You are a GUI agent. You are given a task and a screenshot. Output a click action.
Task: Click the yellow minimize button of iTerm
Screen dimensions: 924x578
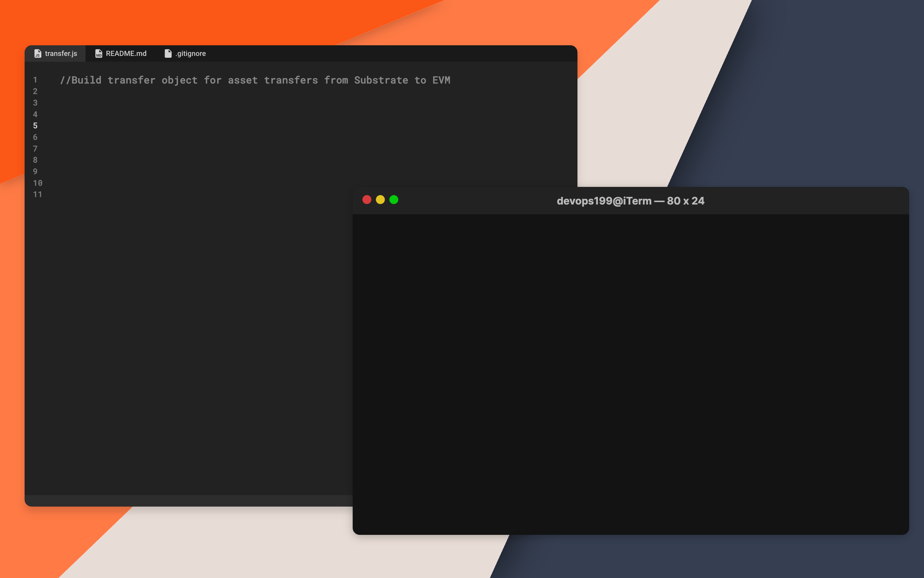click(380, 200)
